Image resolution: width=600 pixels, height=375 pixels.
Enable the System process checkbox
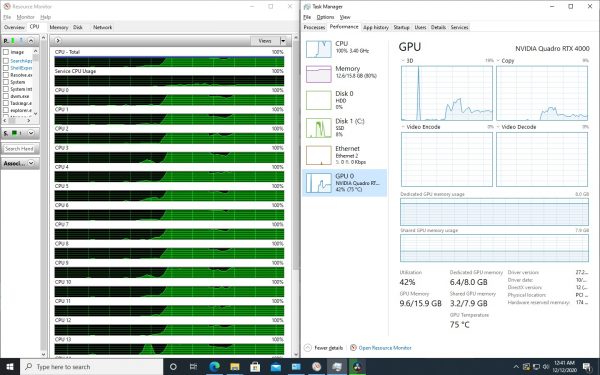(6, 82)
